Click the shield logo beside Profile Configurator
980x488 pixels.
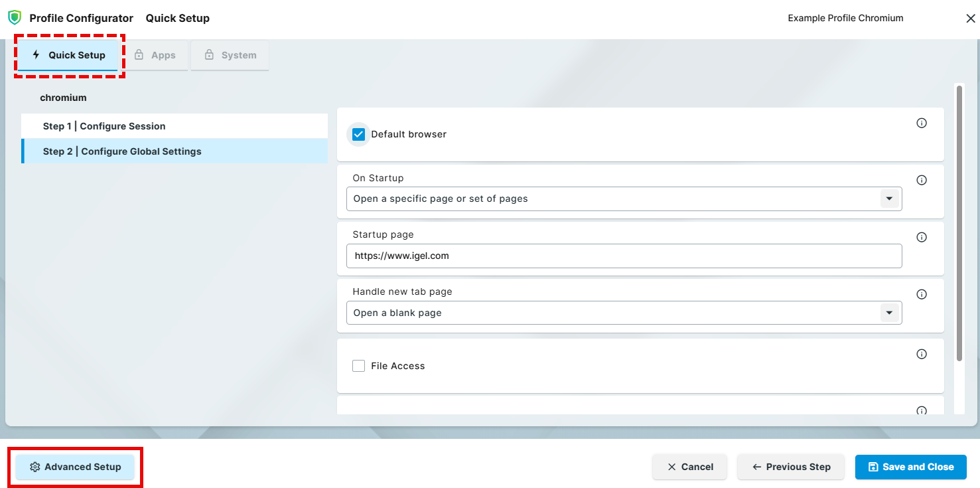pos(15,17)
